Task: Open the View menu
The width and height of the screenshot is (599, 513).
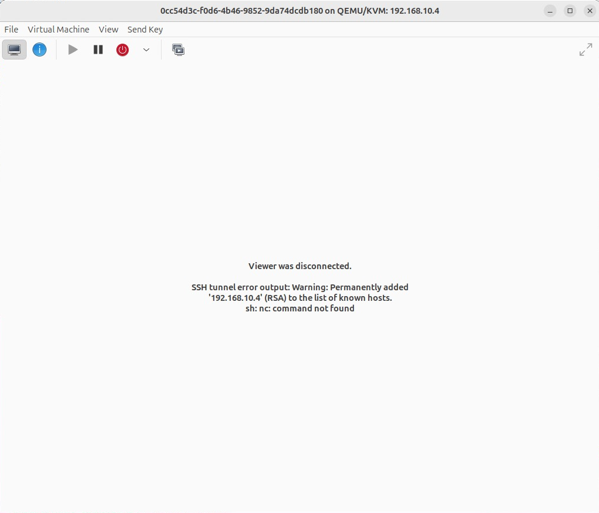Action: (108, 29)
